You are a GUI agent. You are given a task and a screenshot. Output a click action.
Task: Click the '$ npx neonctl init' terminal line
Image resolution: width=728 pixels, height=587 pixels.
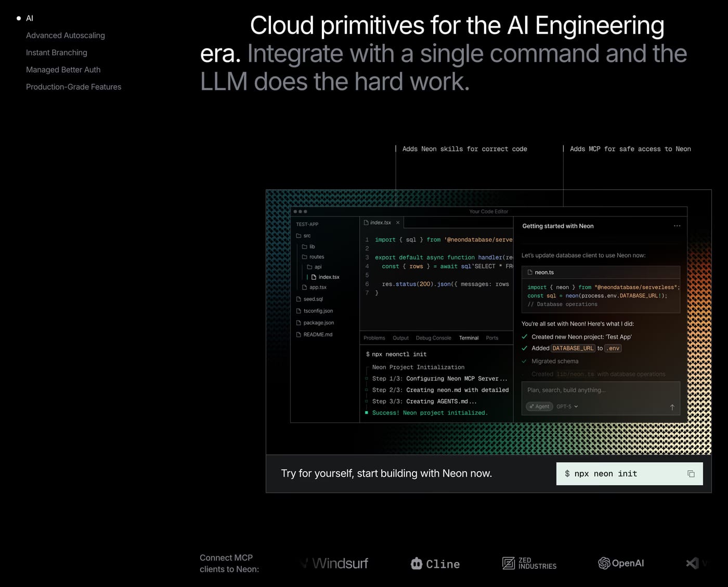click(396, 354)
